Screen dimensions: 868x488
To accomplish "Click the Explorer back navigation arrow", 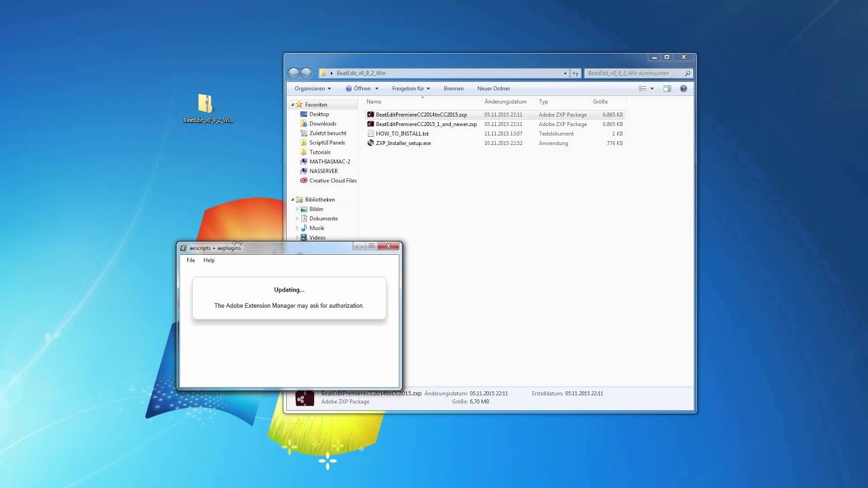I will click(x=294, y=73).
